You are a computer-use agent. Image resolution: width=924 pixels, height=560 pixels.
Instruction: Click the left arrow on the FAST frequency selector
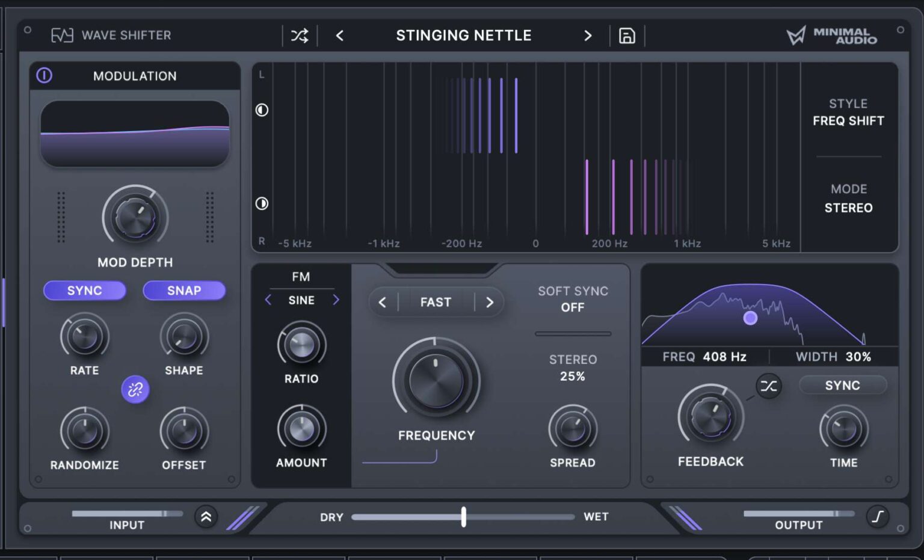tap(383, 302)
